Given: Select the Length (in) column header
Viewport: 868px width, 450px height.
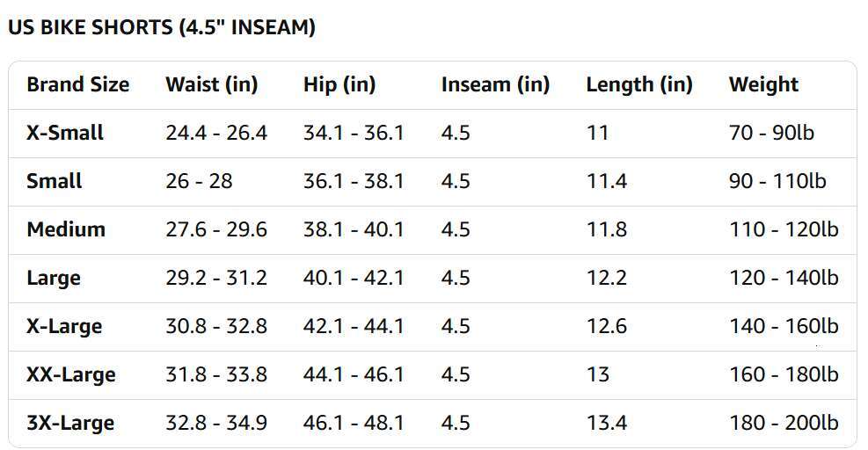Looking at the screenshot, I should tap(639, 85).
